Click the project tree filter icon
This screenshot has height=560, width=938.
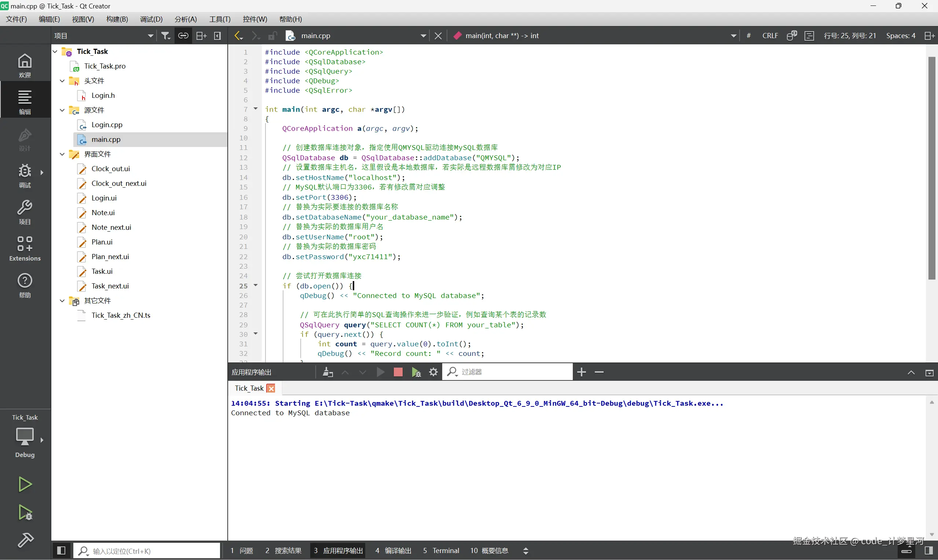pyautogui.click(x=165, y=36)
